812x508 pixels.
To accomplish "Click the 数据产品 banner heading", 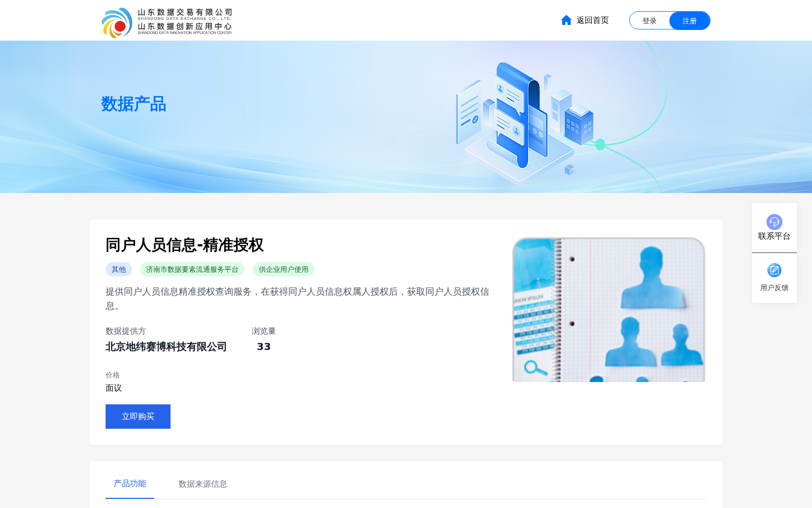I will [133, 104].
